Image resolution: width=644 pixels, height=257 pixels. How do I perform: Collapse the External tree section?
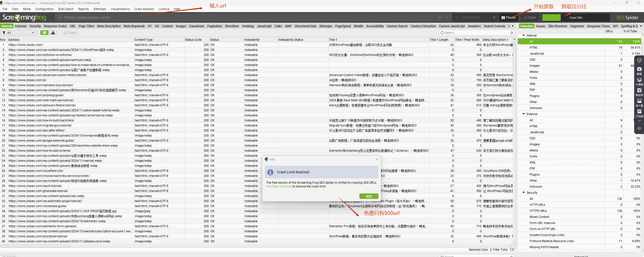click(524, 114)
